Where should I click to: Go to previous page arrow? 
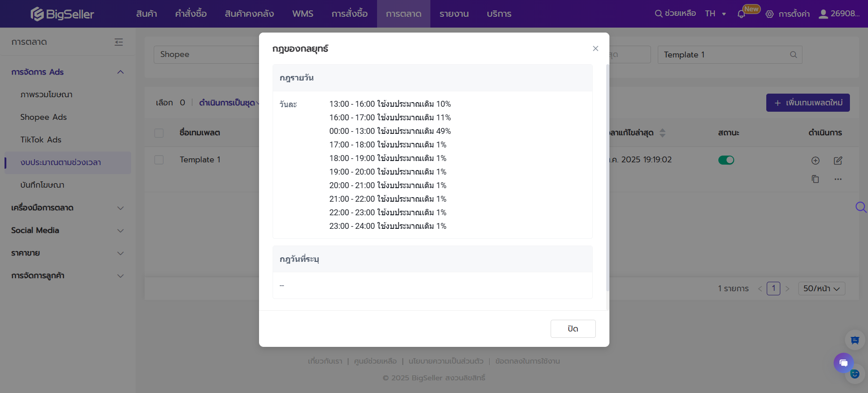[x=760, y=289]
